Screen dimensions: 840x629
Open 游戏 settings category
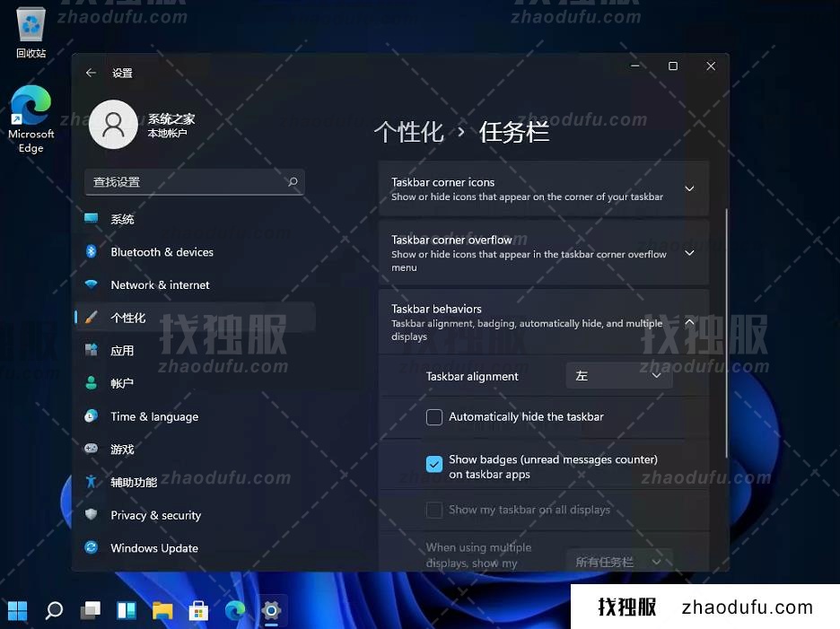pyautogui.click(x=195, y=449)
